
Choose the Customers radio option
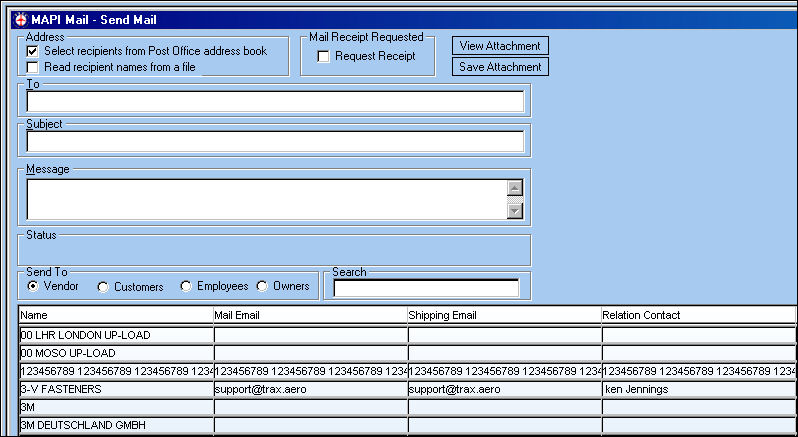(x=103, y=287)
